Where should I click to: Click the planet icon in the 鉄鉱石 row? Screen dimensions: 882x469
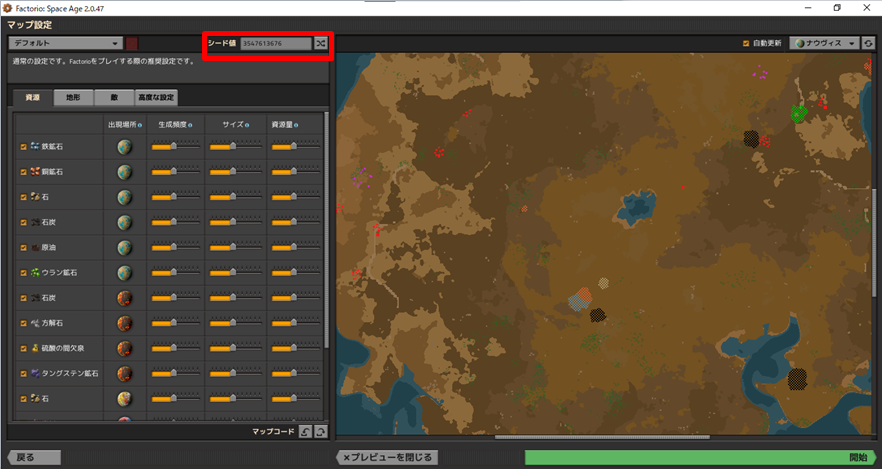tap(124, 147)
